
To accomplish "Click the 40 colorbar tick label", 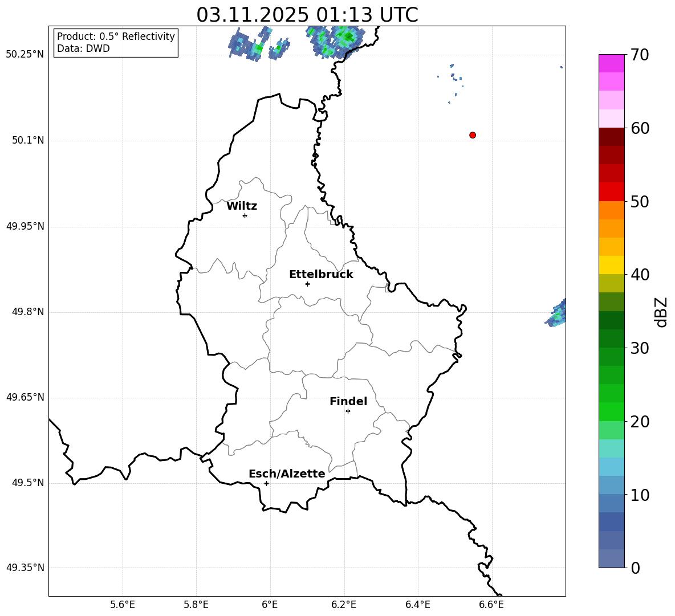I will (640, 275).
